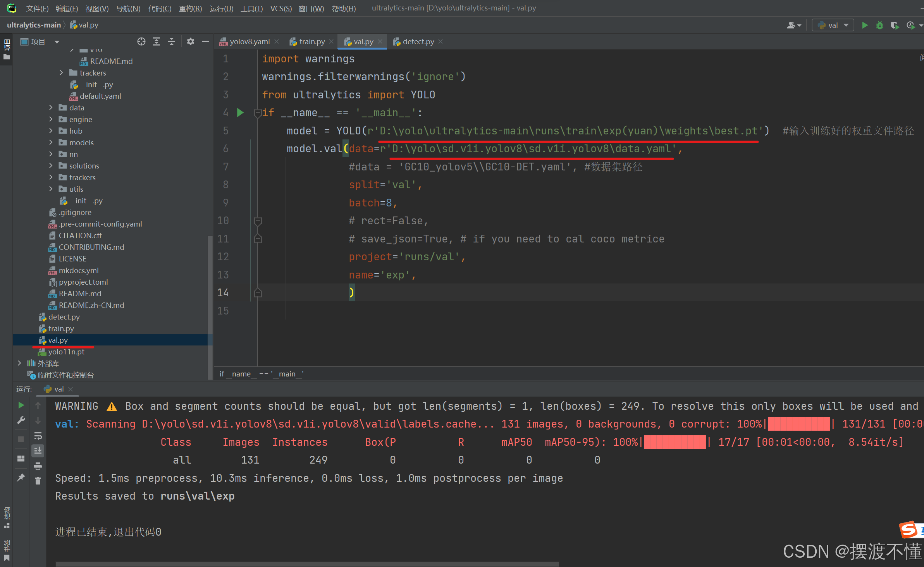
Task: Switch to the train.py tab
Action: [311, 41]
